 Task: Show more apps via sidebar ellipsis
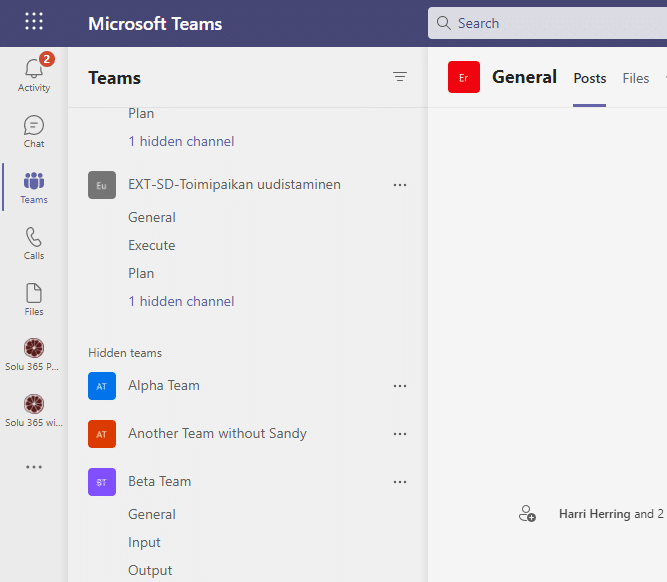pos(34,467)
